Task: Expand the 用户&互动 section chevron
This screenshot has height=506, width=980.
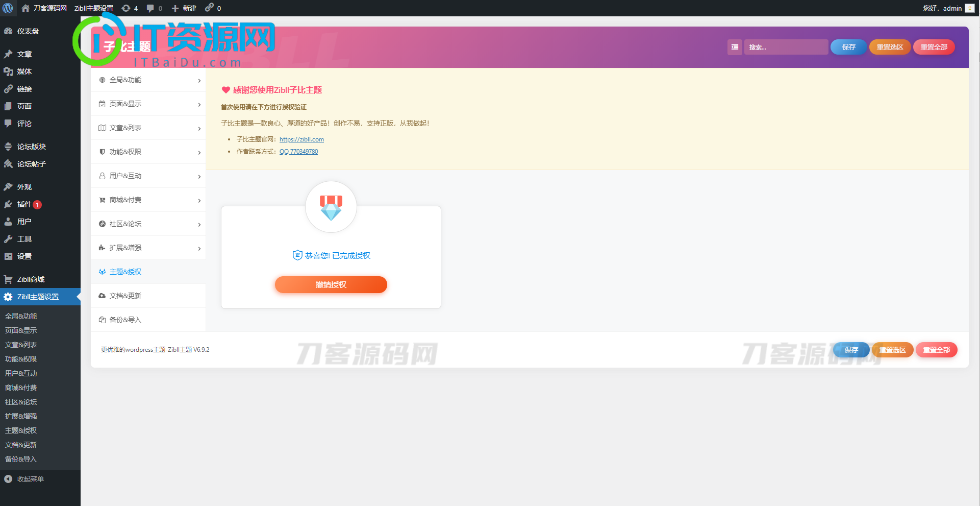Action: [199, 177]
